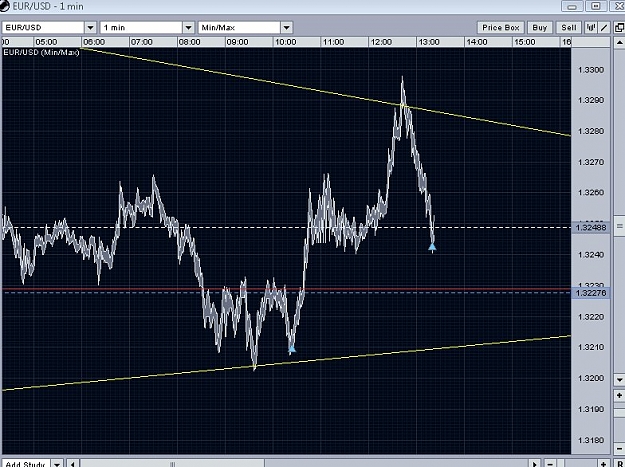Click the 1.3200 price axis label
This screenshot has width=625, height=467.
[x=591, y=378]
